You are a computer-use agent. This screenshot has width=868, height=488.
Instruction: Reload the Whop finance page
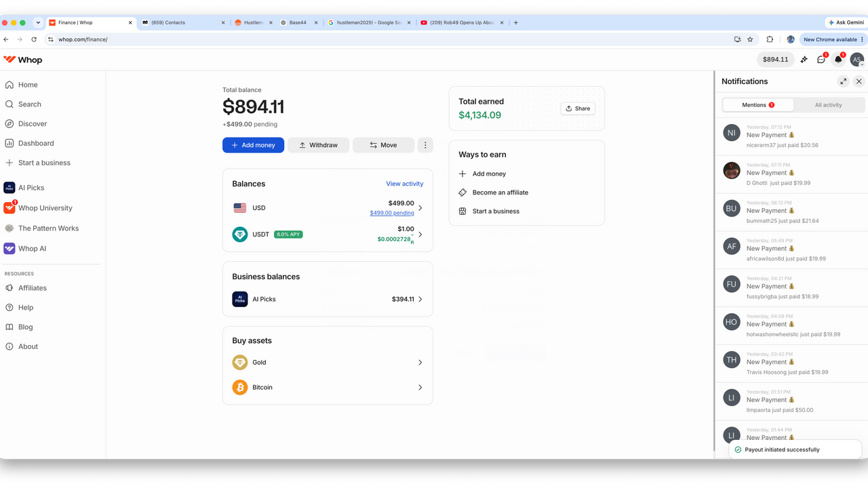34,39
